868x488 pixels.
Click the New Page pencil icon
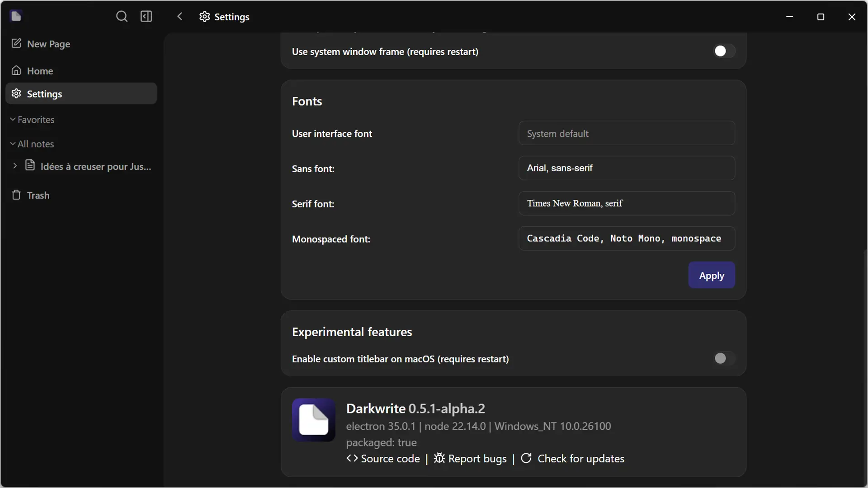16,43
